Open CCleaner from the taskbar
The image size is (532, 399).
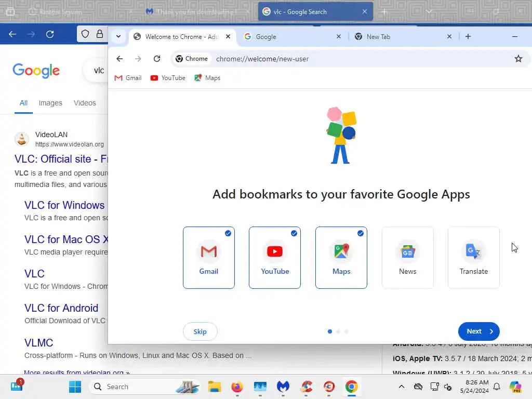pos(306,387)
